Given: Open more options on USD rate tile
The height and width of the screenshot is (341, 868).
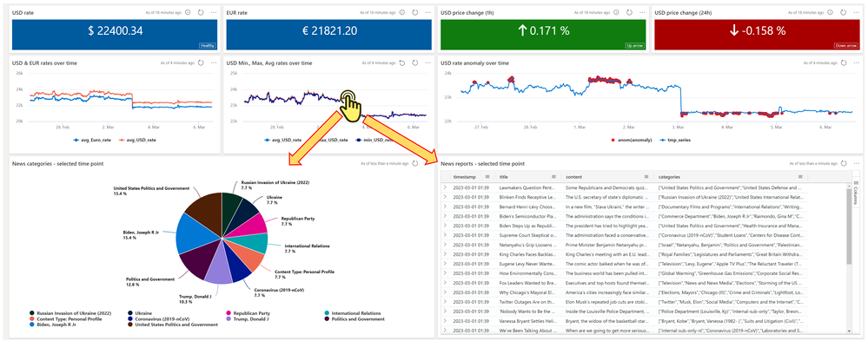Looking at the screenshot, I should click(x=214, y=11).
